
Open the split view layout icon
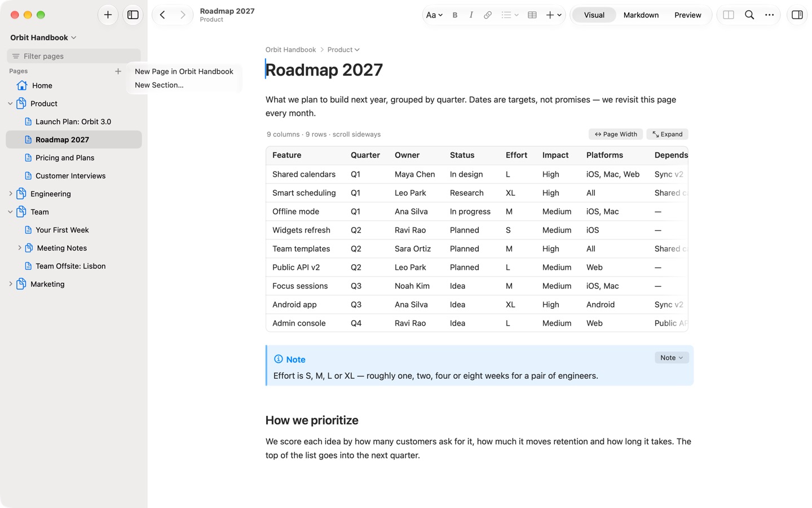coord(729,15)
